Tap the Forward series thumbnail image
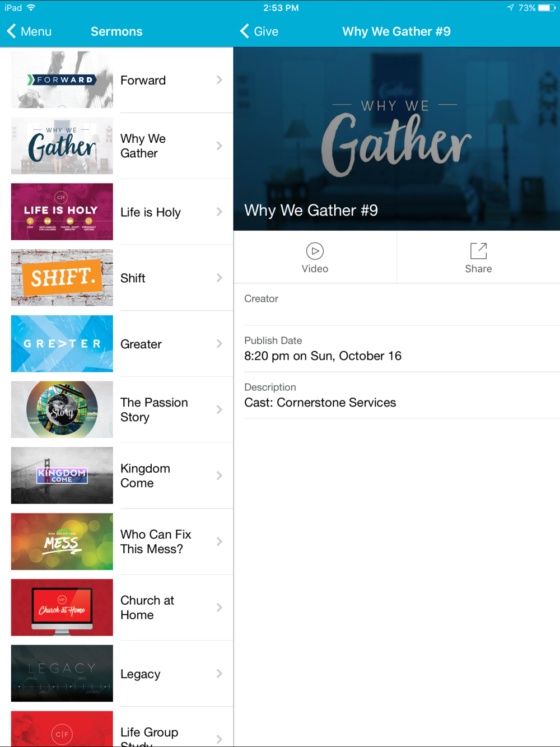 (62, 80)
